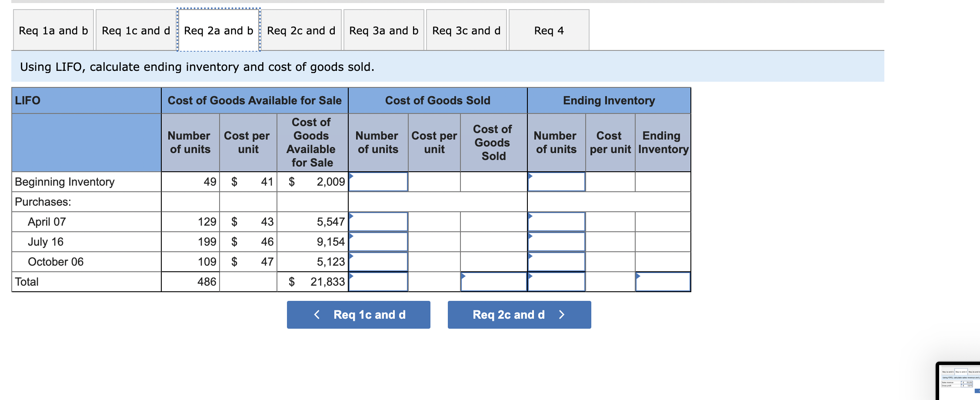Click the Total Cost of Goods Sold field
Viewport: 980px width, 400px height.
click(x=493, y=282)
